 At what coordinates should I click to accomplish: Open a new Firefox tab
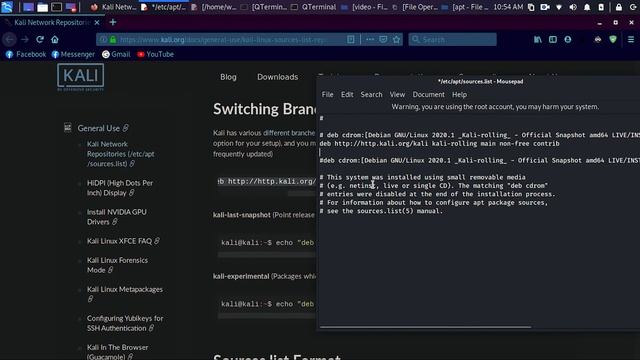pos(113,22)
